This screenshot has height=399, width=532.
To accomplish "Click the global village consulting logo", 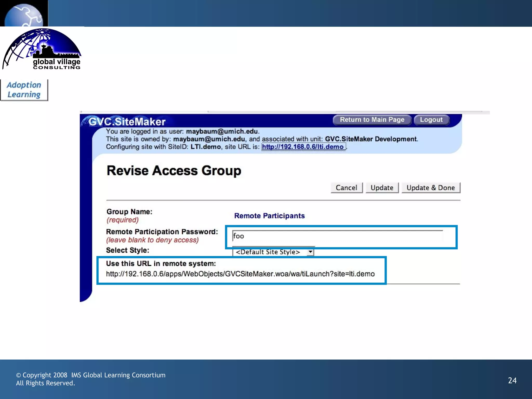I will (x=42, y=49).
